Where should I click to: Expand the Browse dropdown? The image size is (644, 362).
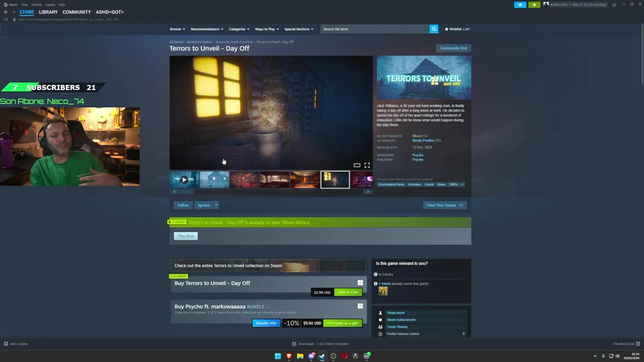click(177, 29)
